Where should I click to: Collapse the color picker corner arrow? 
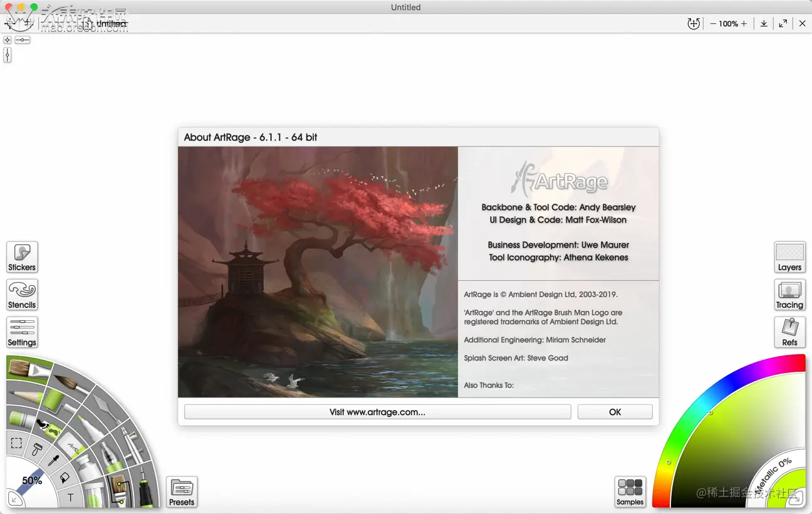click(x=797, y=499)
